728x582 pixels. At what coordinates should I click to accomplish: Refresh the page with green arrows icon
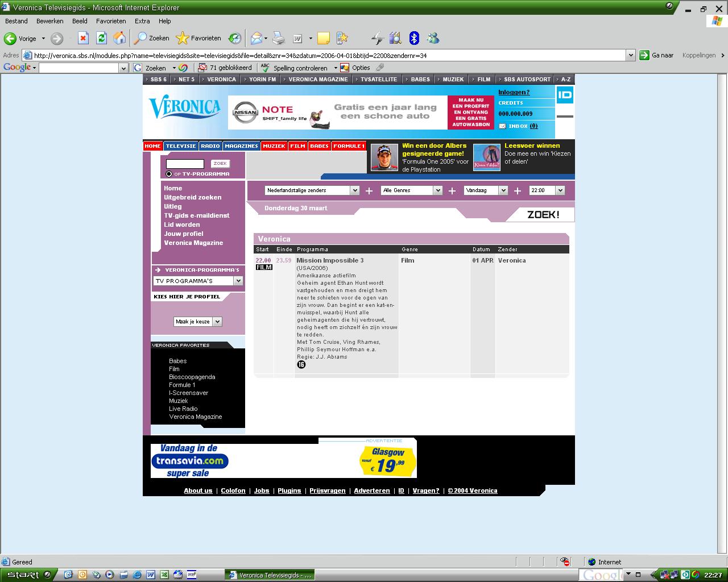pyautogui.click(x=101, y=38)
